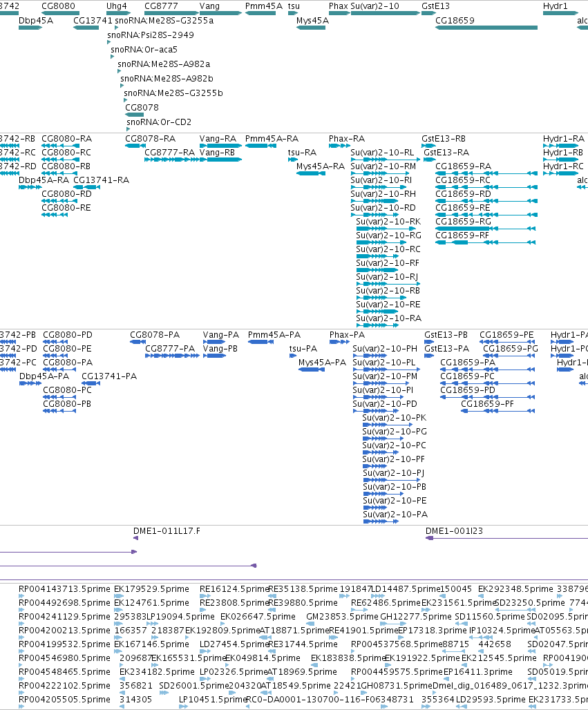
Task: Open the Vang gene feature
Action: coord(220,13)
